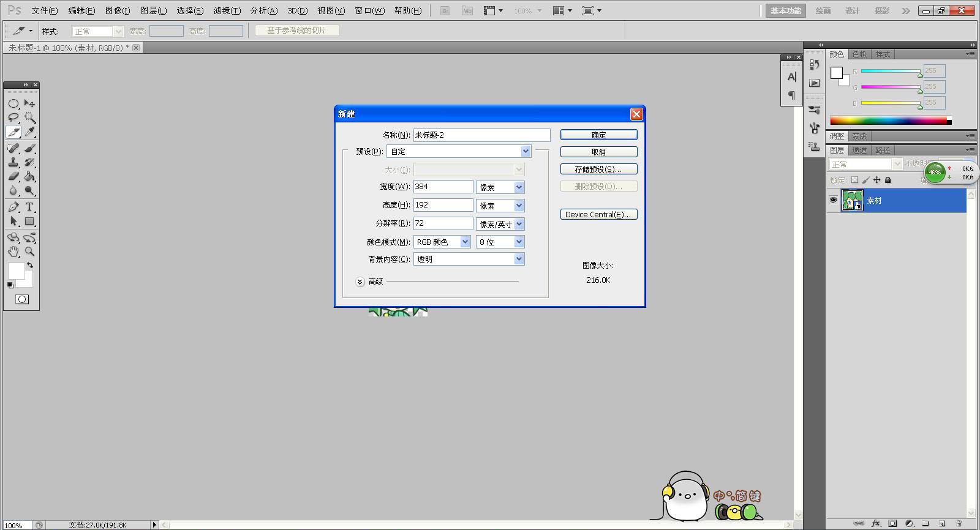Select the Elliptical Marquee tool
The height and width of the screenshot is (530, 980).
[13, 103]
